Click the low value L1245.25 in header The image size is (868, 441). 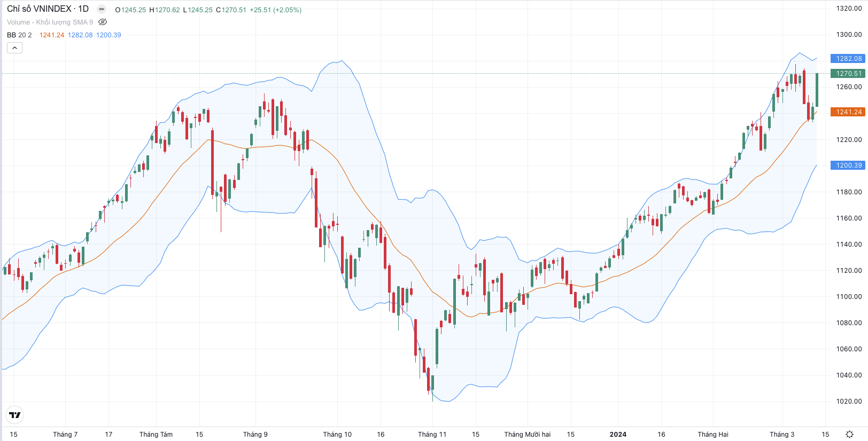coord(198,10)
